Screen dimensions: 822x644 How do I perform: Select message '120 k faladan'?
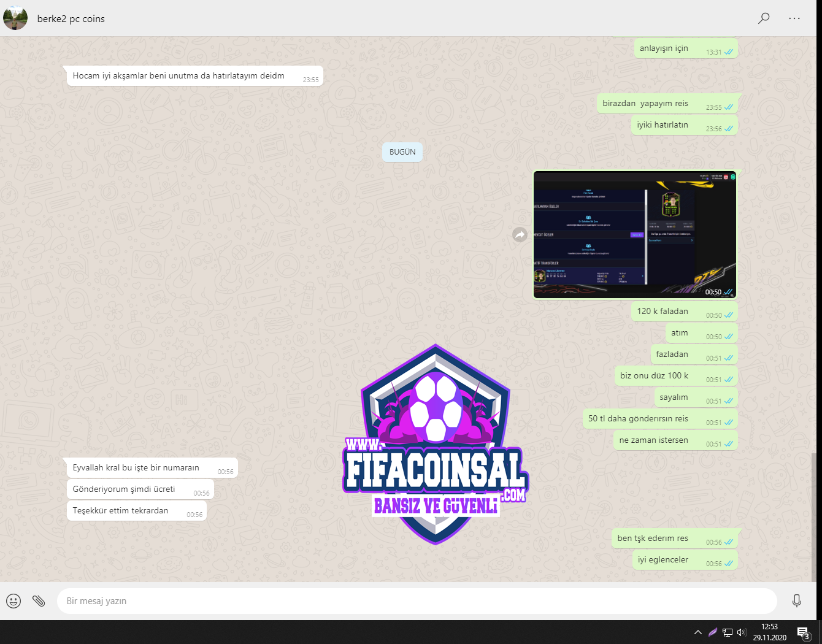tap(685, 312)
